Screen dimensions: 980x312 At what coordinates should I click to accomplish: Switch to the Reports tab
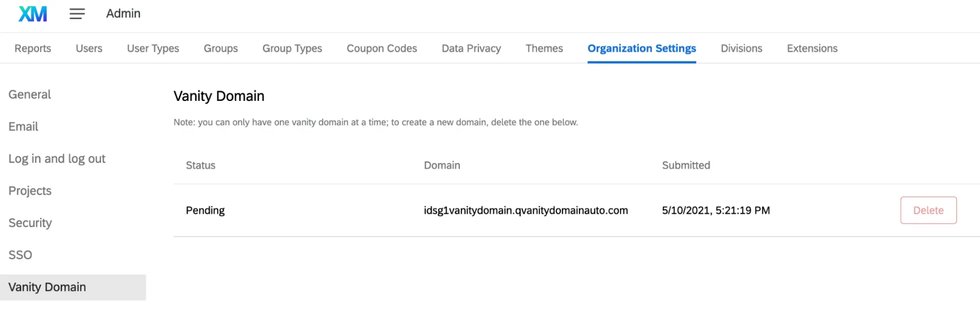(x=32, y=48)
